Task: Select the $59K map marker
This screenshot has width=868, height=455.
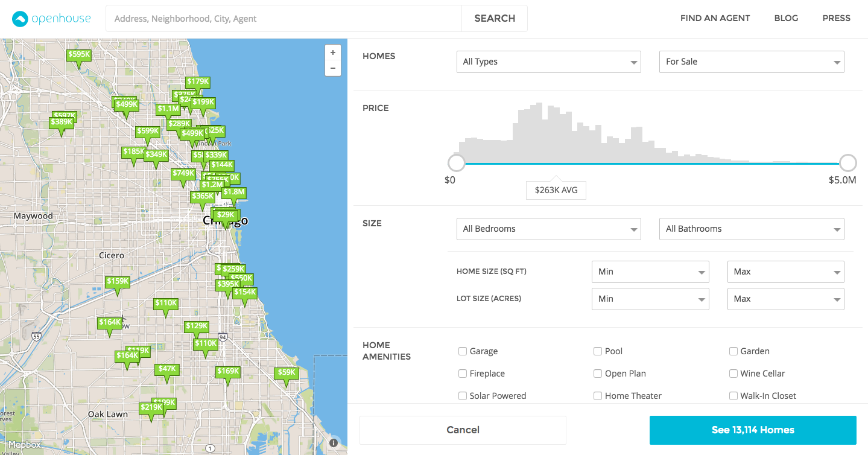Action: (x=287, y=372)
